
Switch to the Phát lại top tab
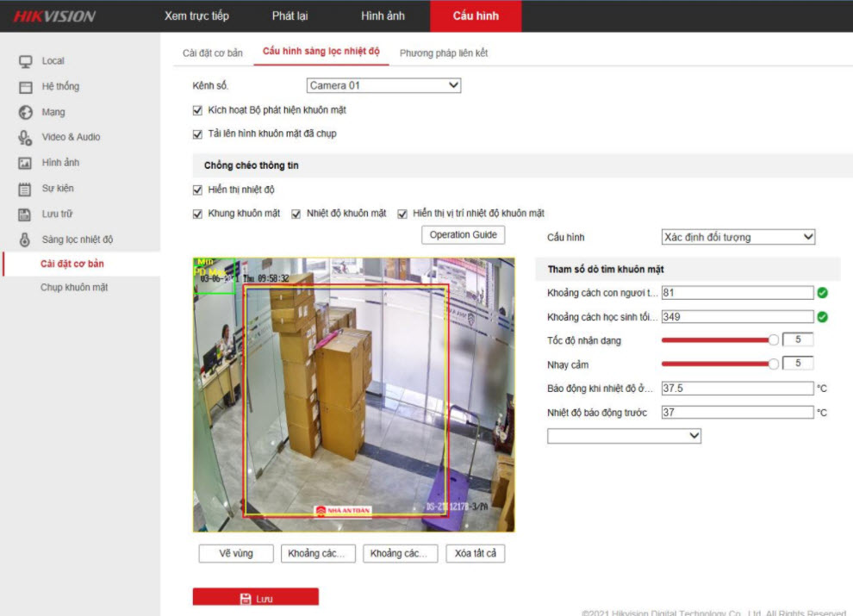tap(290, 16)
